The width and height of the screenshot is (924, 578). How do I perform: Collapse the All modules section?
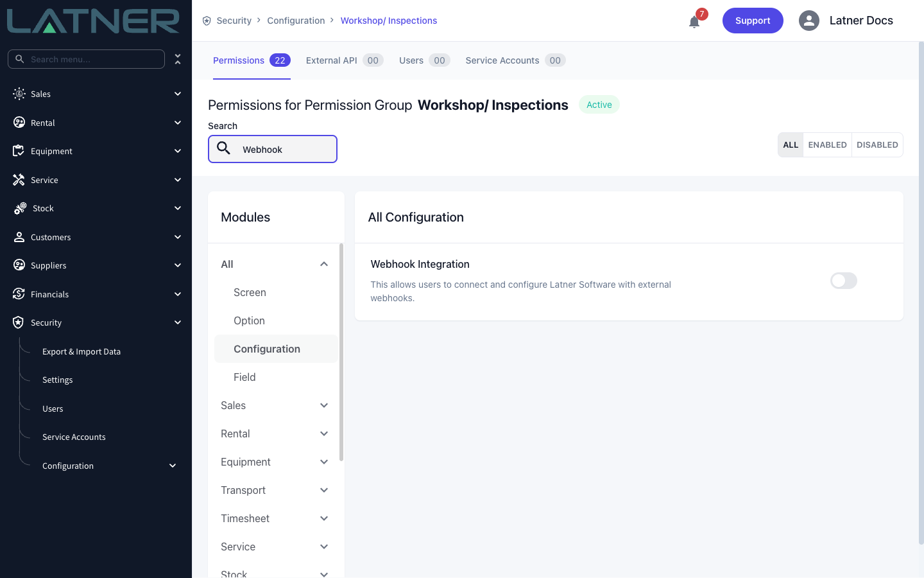[324, 264]
